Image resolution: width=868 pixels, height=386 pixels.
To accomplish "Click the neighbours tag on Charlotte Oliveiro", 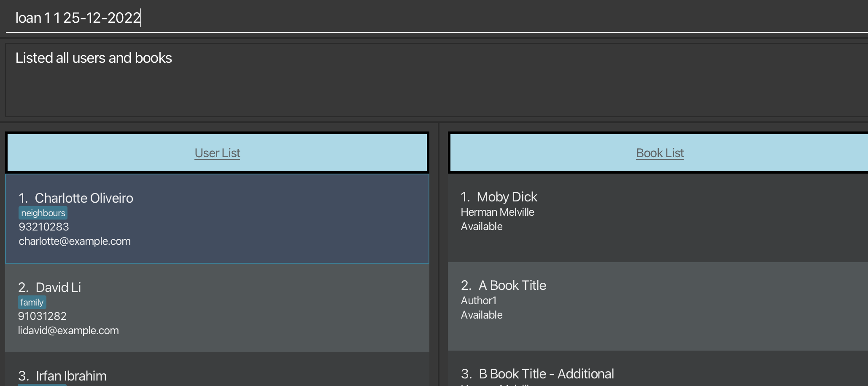I will point(43,213).
